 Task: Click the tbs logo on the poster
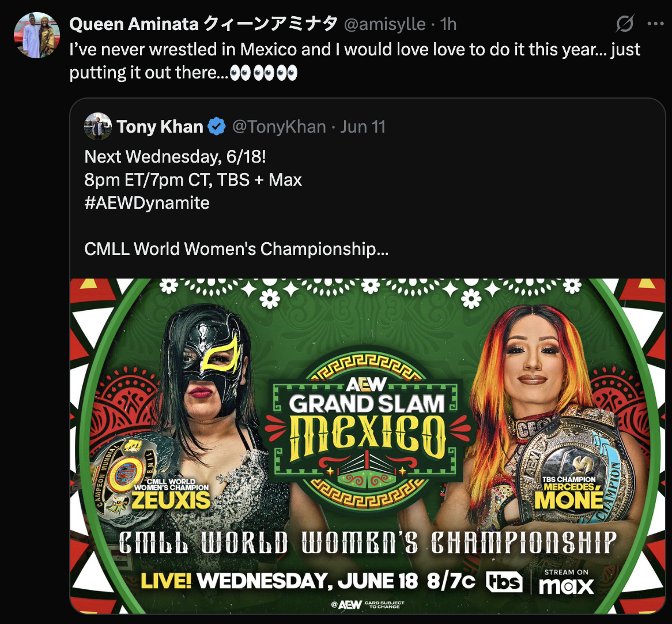(504, 581)
